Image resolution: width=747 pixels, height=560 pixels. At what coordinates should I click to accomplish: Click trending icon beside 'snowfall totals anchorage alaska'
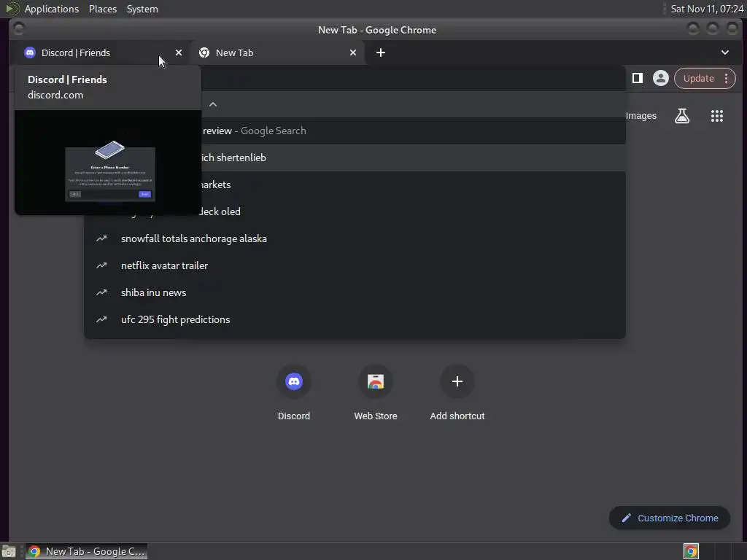coord(101,238)
